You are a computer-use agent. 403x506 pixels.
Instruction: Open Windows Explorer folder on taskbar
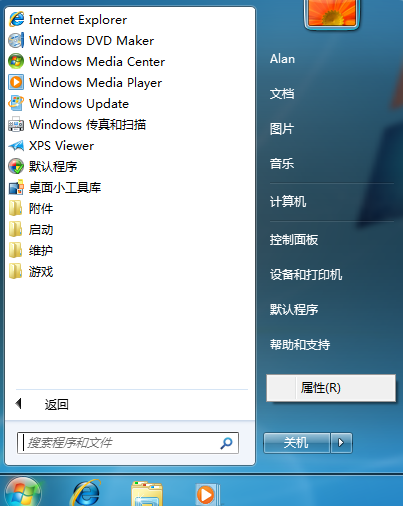[x=147, y=493]
